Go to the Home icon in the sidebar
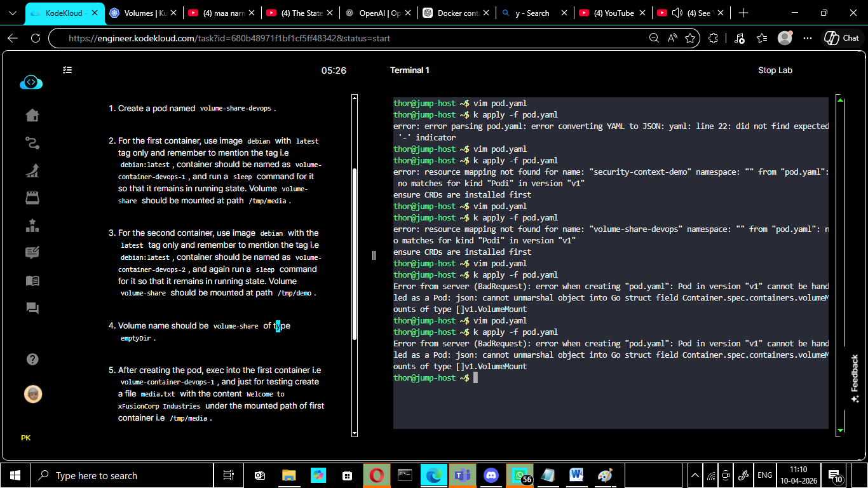 pos(32,115)
